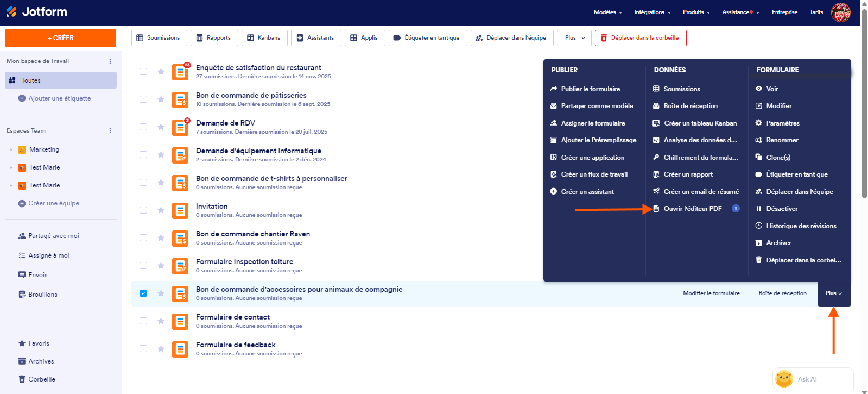Viewport: 868px width, 394px height.
Task: Open the user avatar menu
Action: point(841,12)
